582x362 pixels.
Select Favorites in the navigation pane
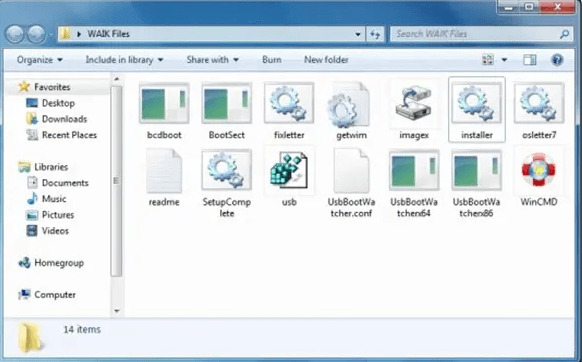pyautogui.click(x=52, y=87)
